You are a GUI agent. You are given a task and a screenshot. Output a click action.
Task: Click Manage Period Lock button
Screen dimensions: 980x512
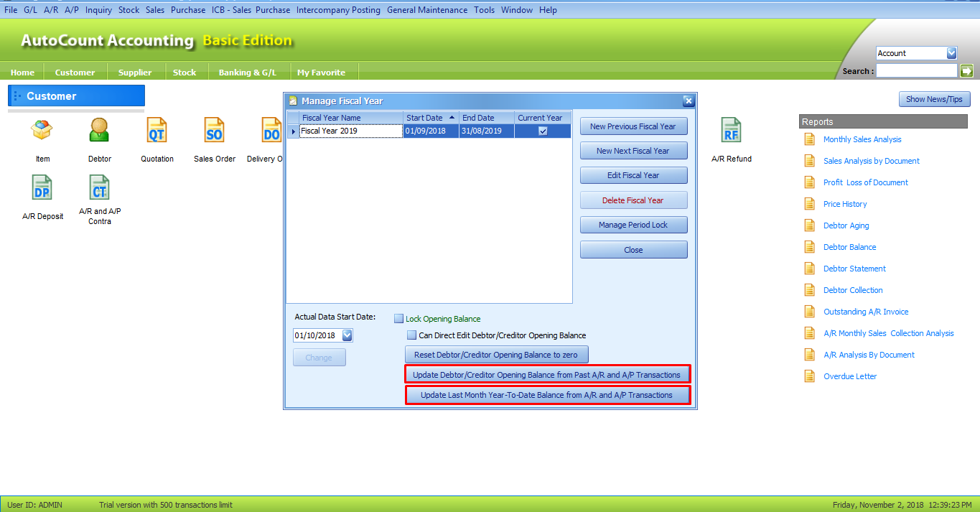pos(633,225)
